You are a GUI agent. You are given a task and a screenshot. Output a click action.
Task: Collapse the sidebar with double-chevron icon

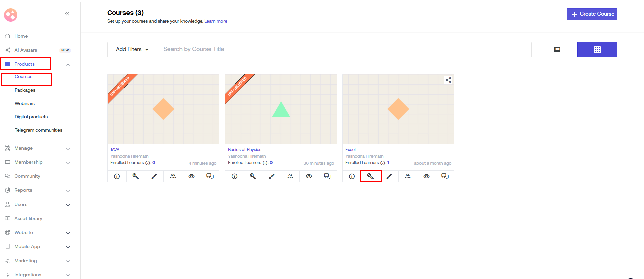67,14
